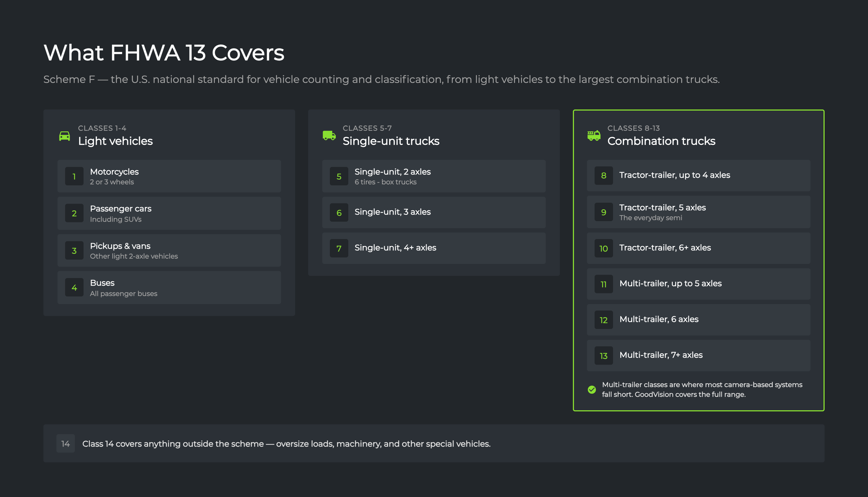Choose the Buses class row
This screenshot has height=497, width=868.
click(x=169, y=288)
